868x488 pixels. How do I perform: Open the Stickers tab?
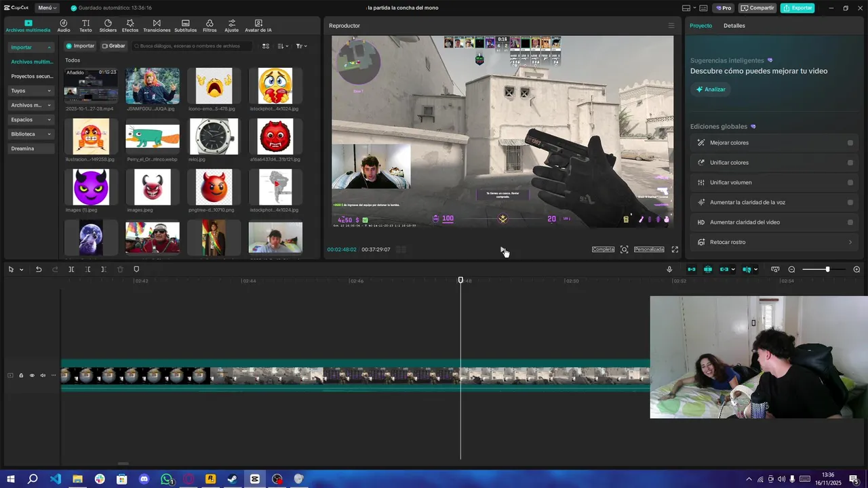(x=108, y=26)
